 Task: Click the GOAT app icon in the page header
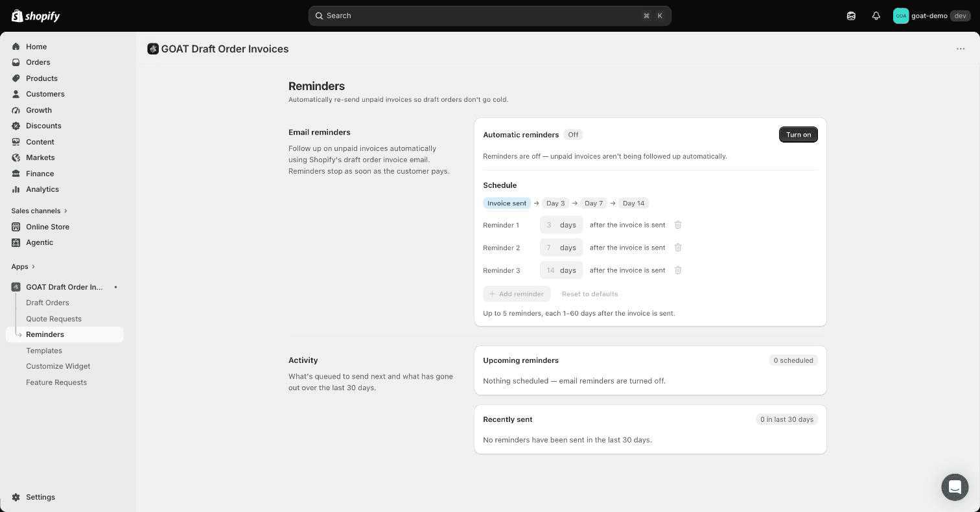coord(153,49)
